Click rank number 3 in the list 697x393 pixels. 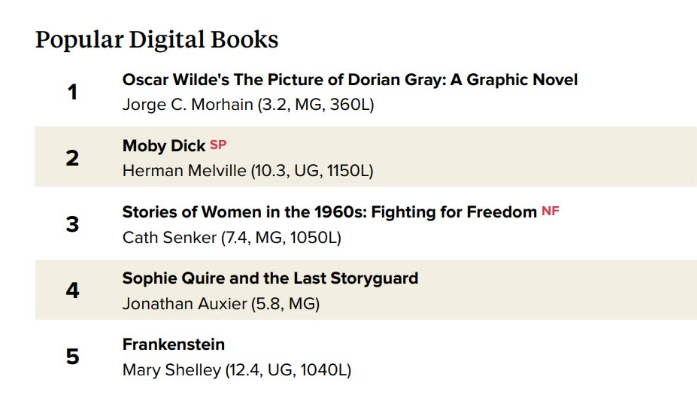point(72,225)
